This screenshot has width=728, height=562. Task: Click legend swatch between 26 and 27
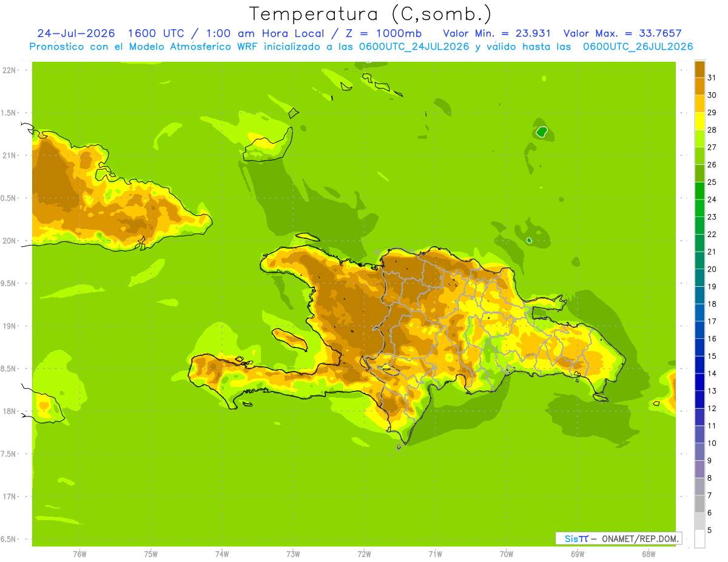699,156
